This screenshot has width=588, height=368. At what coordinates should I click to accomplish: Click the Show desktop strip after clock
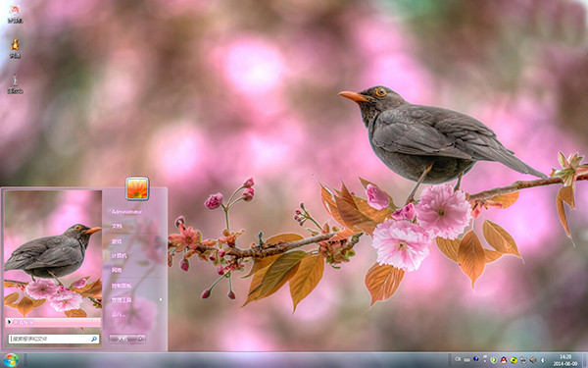[x=585, y=360]
